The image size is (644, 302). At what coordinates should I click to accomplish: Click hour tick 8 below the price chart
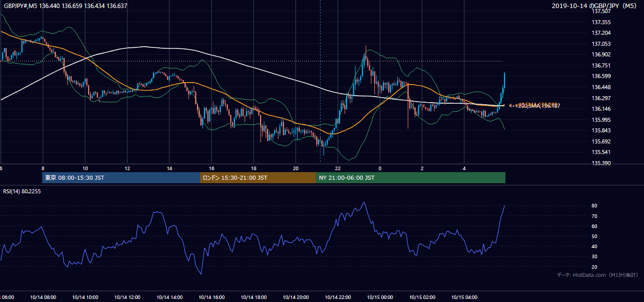(43, 168)
